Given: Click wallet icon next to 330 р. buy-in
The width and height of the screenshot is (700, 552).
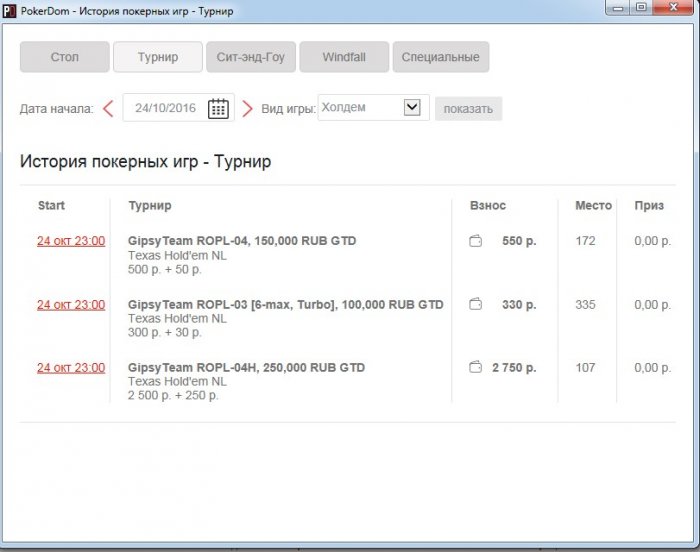Looking at the screenshot, I should tap(475, 304).
